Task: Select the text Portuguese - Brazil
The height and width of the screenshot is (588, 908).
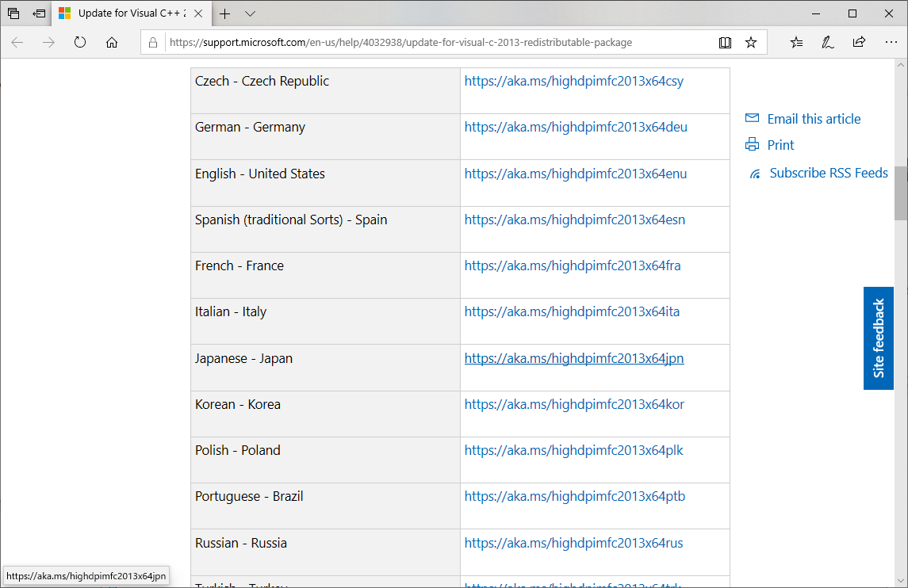Action: pos(249,496)
